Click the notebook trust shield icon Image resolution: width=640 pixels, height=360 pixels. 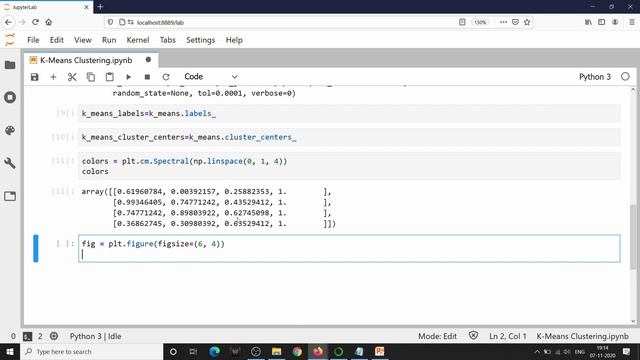pyautogui.click(x=473, y=336)
